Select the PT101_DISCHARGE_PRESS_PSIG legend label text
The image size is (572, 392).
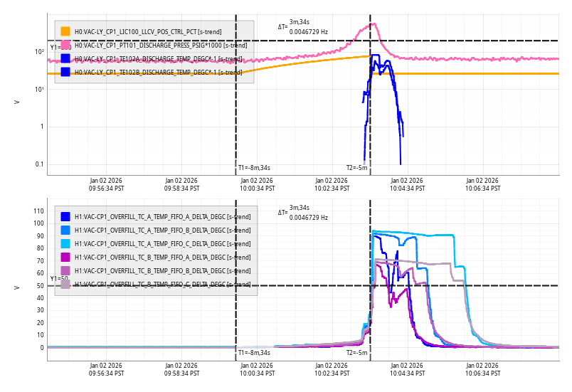(x=161, y=46)
